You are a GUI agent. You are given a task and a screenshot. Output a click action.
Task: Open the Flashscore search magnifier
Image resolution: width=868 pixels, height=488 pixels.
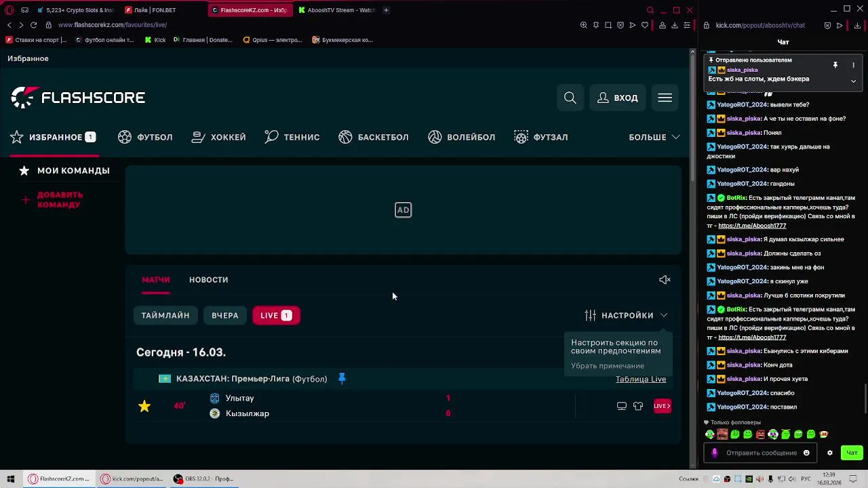click(570, 98)
